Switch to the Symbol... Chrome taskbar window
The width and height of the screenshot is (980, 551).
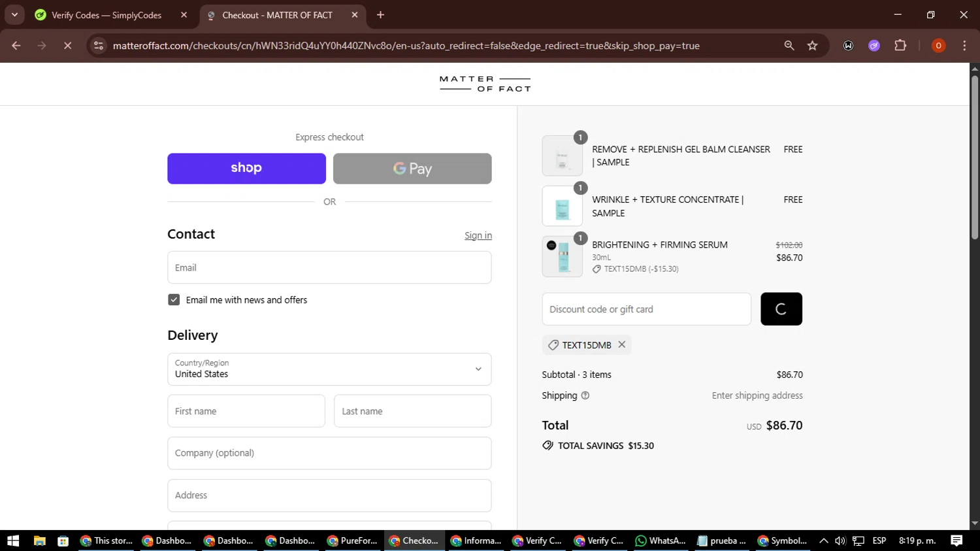[782, 541]
